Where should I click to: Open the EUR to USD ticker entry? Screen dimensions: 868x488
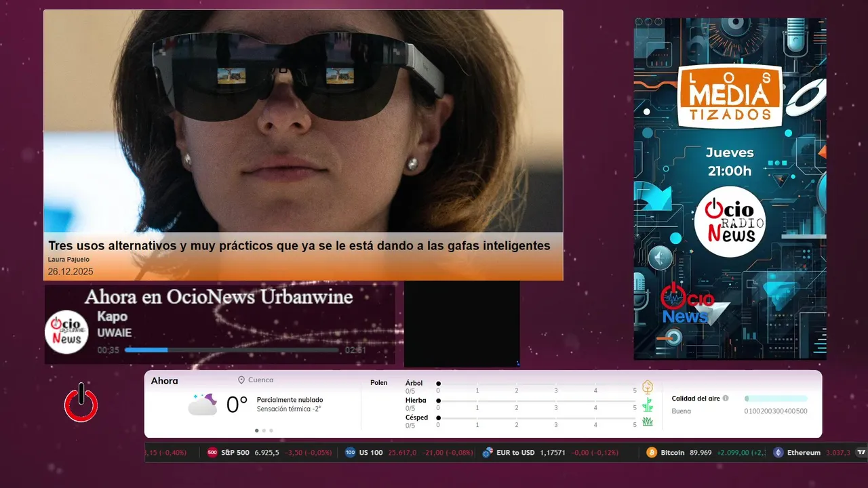[549, 452]
